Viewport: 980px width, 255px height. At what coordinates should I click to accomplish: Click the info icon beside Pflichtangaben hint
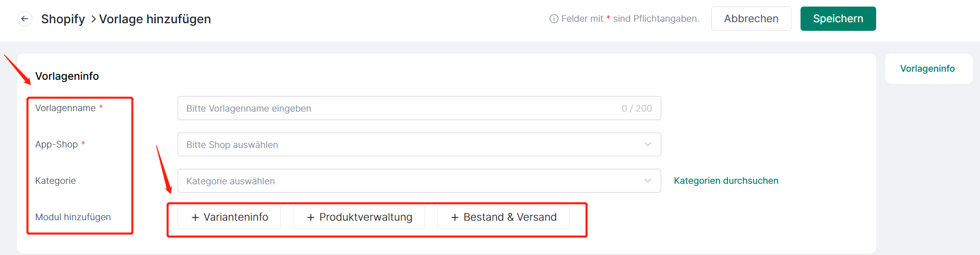tap(554, 19)
